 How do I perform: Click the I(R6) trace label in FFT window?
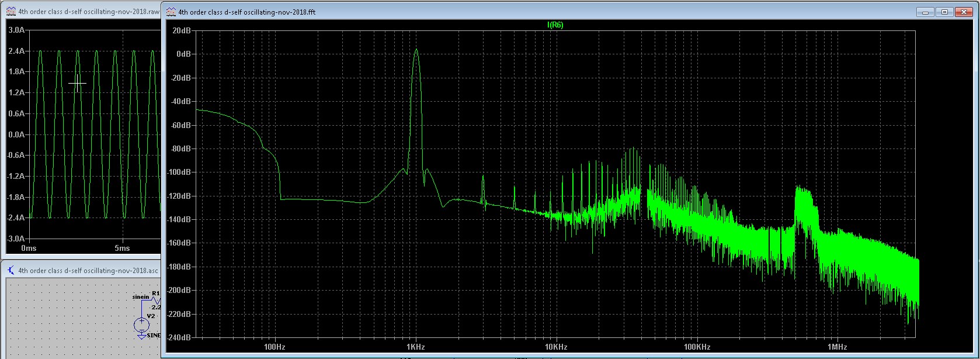[x=555, y=25]
